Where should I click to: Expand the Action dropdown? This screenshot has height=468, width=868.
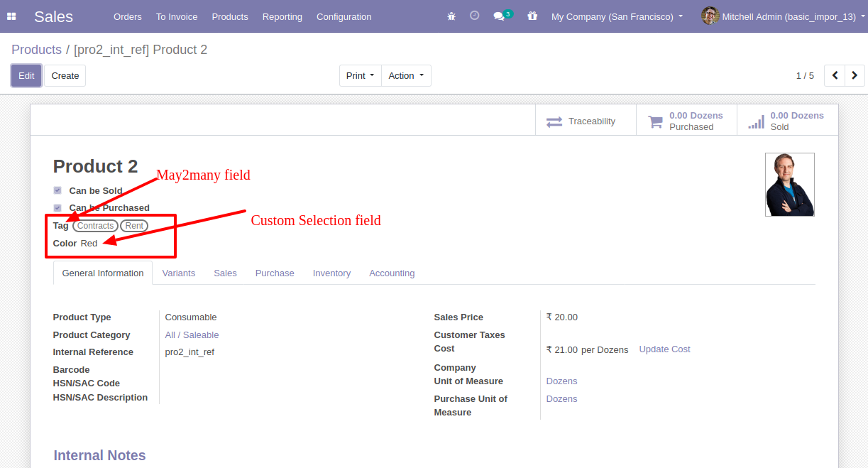(406, 76)
